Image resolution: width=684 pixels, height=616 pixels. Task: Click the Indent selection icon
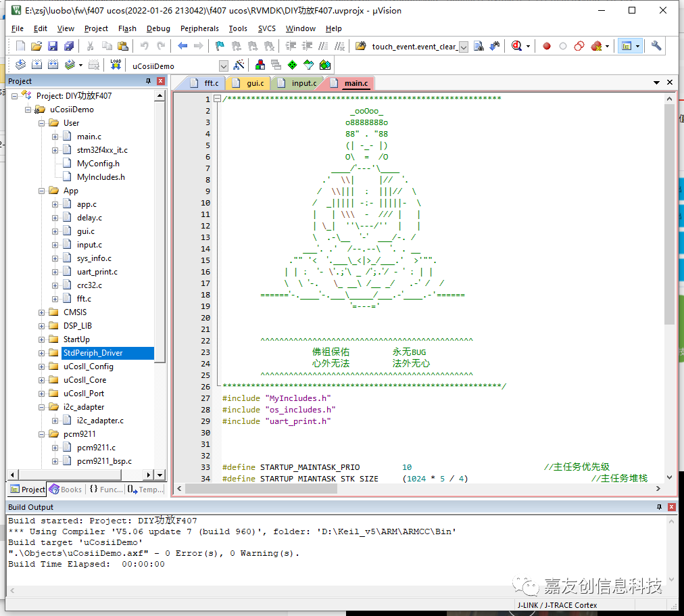[291, 46]
